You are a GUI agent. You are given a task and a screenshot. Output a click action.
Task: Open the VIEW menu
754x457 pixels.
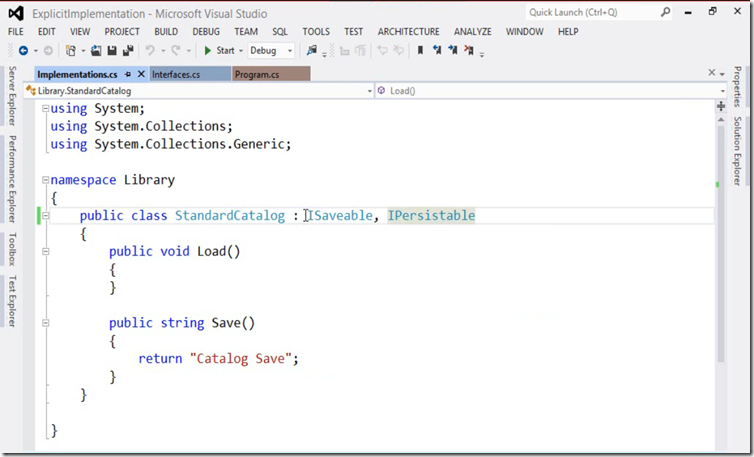pyautogui.click(x=80, y=32)
